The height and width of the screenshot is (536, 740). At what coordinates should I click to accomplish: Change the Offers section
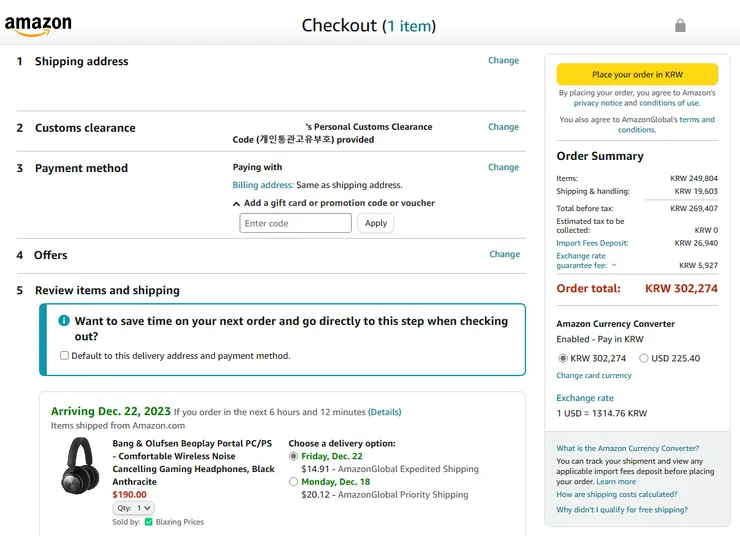[x=505, y=254]
